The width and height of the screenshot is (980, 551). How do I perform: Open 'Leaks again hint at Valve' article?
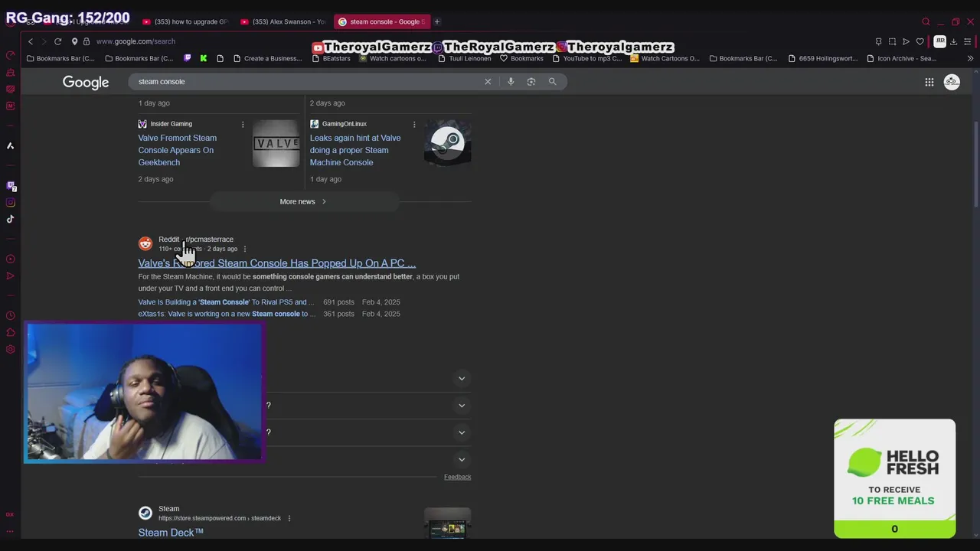(x=355, y=150)
